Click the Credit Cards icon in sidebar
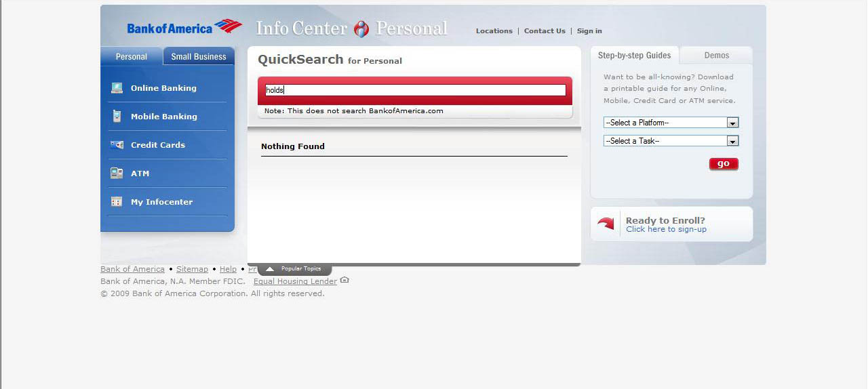Viewport: 868px width, 389px height. (117, 145)
